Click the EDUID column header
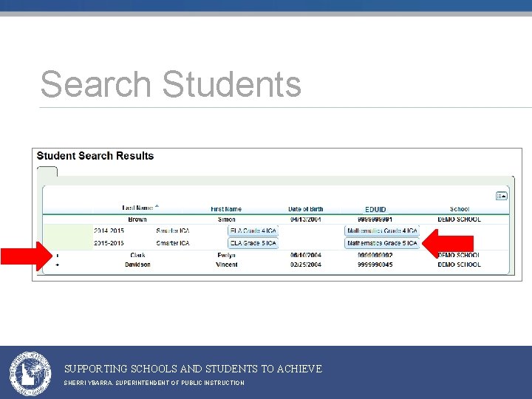 [375, 209]
